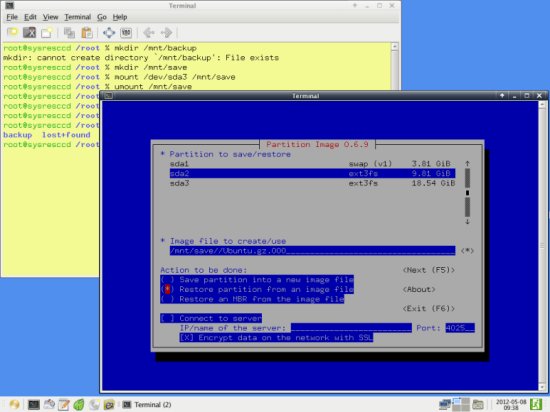Activate the About button
The height and width of the screenshot is (412, 550).
[419, 289]
